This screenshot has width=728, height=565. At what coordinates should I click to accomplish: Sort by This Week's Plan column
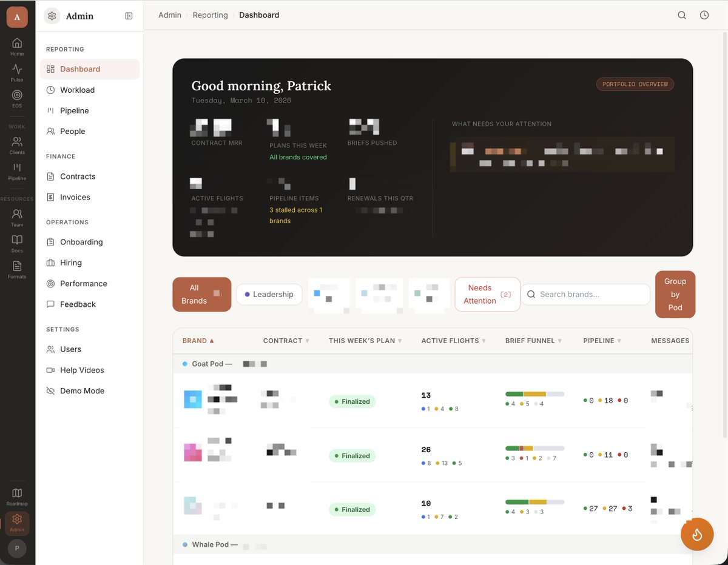[366, 341]
